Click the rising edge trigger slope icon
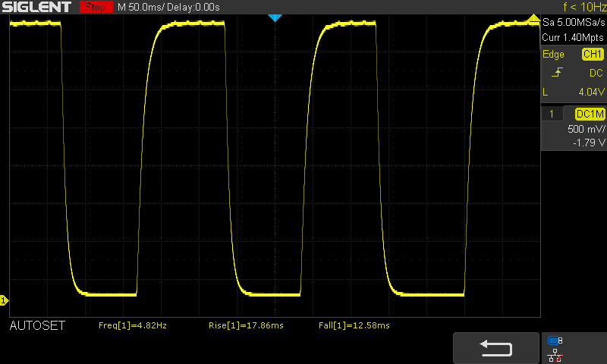This screenshot has width=607, height=364. pyautogui.click(x=557, y=72)
